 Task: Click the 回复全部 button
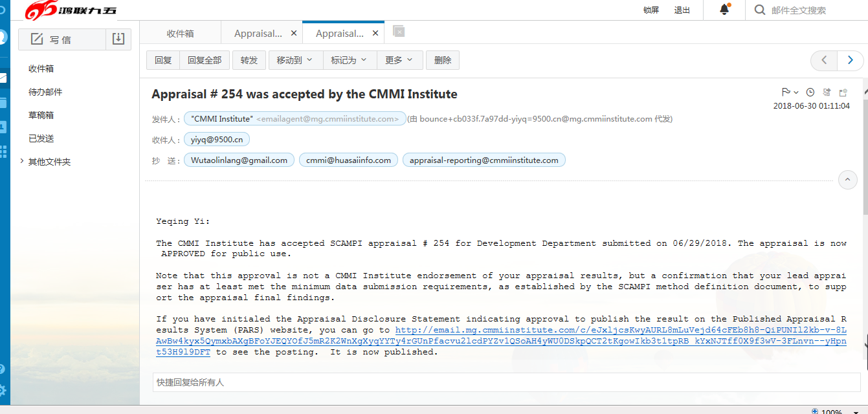point(205,60)
